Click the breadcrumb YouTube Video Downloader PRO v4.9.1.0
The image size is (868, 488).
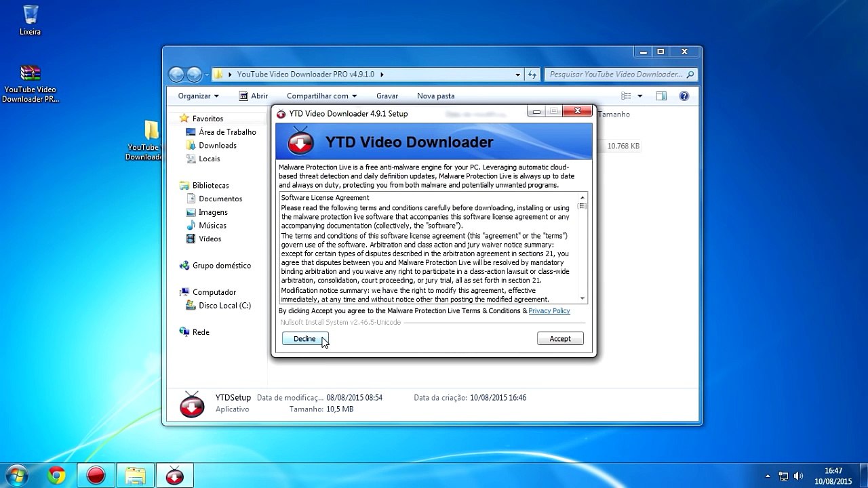tap(304, 75)
